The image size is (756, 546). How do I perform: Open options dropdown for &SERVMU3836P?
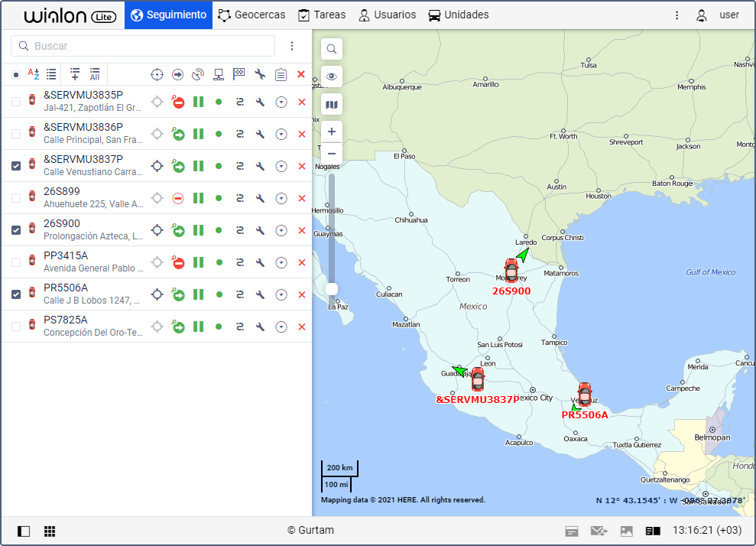[281, 134]
